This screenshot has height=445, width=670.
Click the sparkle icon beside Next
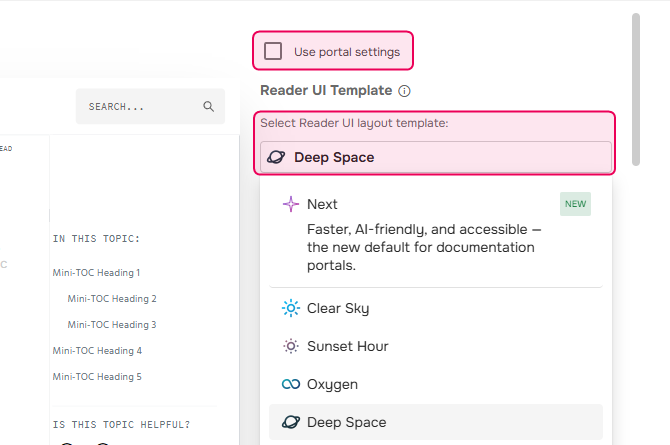pos(291,204)
